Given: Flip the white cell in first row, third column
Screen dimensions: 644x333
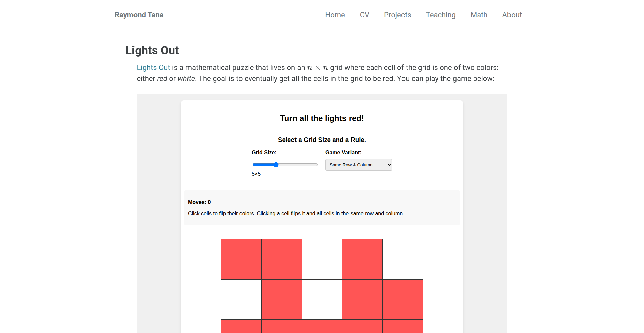Looking at the screenshot, I should pos(322,259).
